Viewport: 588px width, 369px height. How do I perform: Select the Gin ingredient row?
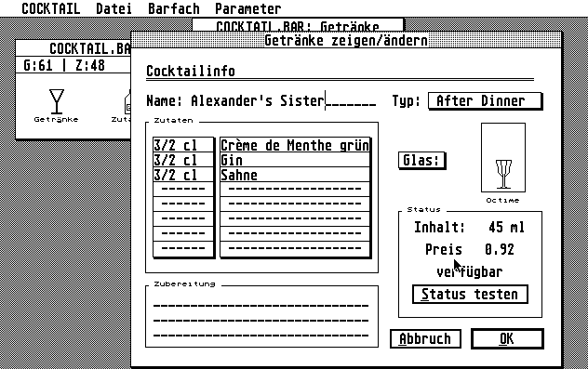point(295,161)
